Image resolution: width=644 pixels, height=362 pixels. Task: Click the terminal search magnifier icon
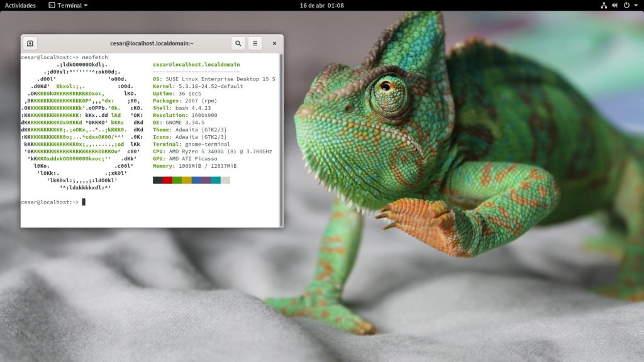[x=238, y=43]
